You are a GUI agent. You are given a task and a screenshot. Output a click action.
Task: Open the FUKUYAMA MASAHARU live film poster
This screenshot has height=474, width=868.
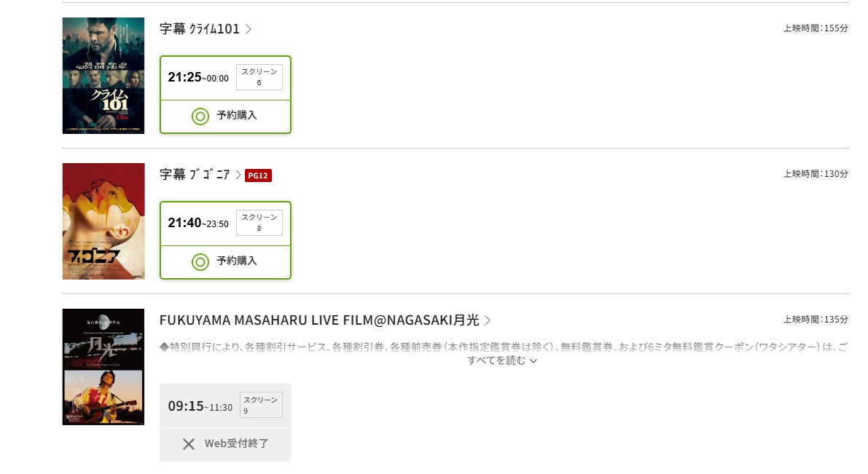103,367
